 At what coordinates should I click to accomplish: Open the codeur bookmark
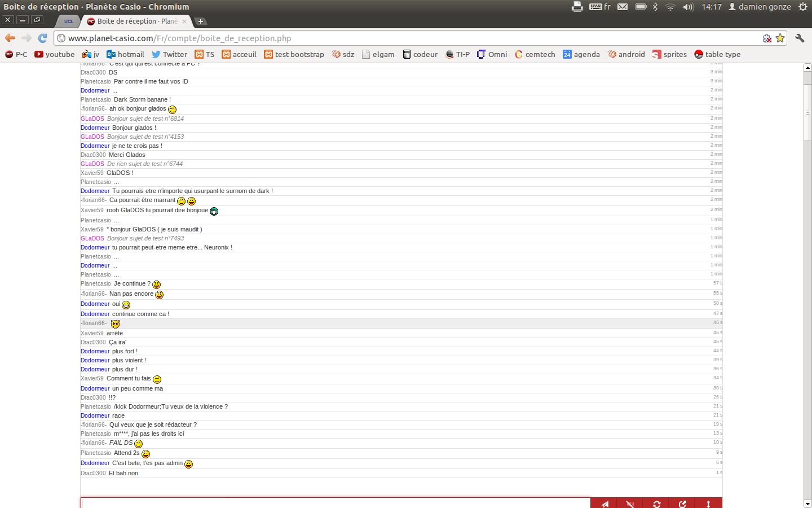coord(420,54)
